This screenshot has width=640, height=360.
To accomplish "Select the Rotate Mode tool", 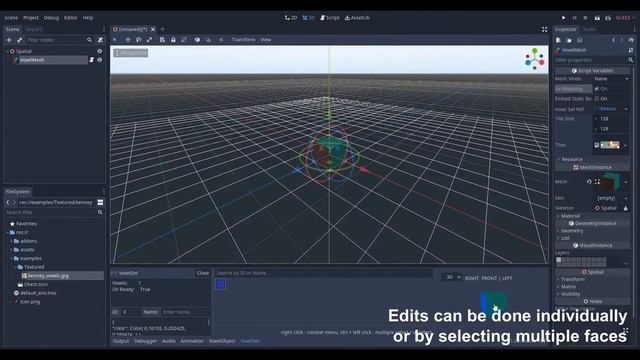I will click(x=138, y=40).
